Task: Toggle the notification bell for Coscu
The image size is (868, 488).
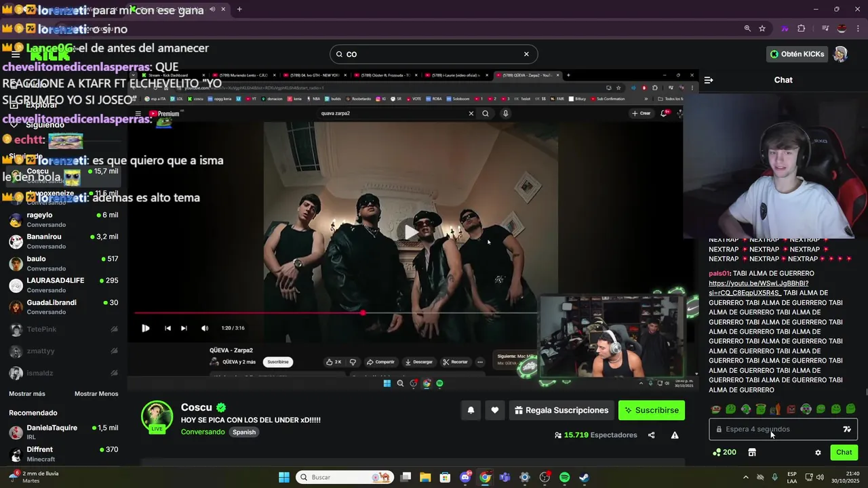Action: click(471, 410)
